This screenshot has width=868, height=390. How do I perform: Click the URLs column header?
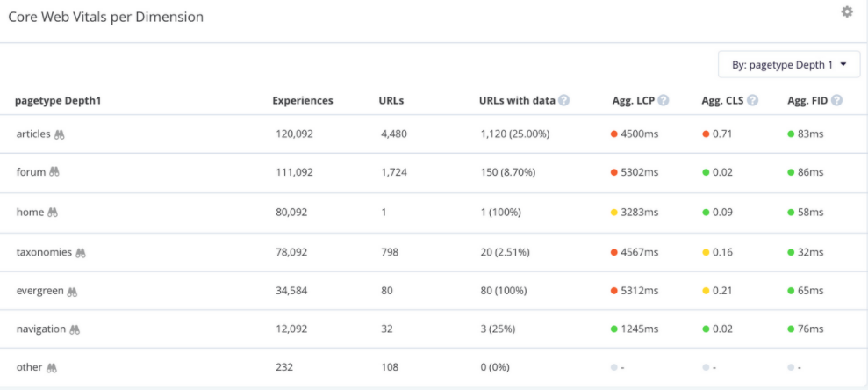[x=391, y=101]
